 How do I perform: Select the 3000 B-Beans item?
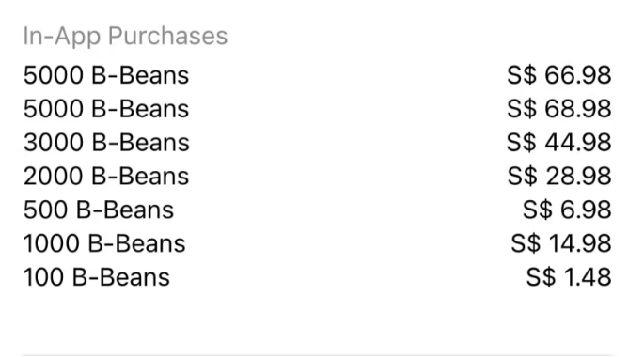click(x=317, y=143)
